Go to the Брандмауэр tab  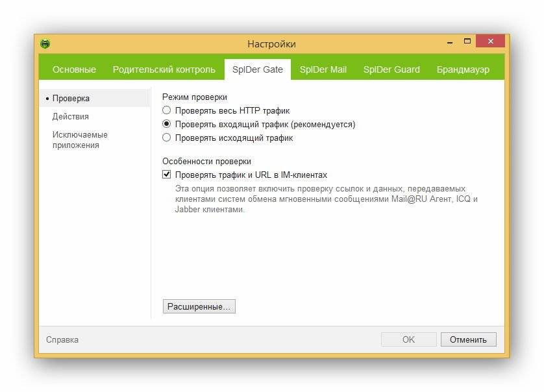(x=463, y=69)
